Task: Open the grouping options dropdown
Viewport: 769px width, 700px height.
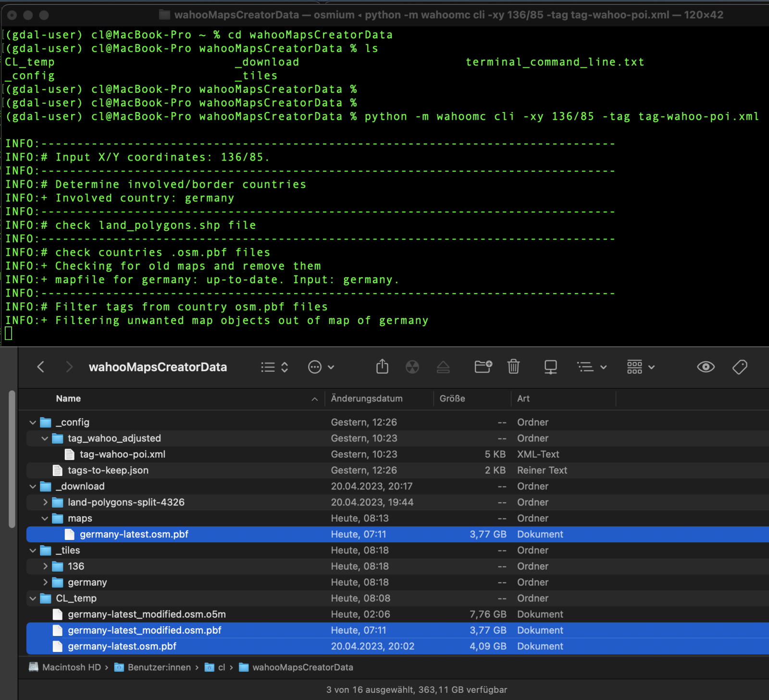Action: tap(641, 367)
